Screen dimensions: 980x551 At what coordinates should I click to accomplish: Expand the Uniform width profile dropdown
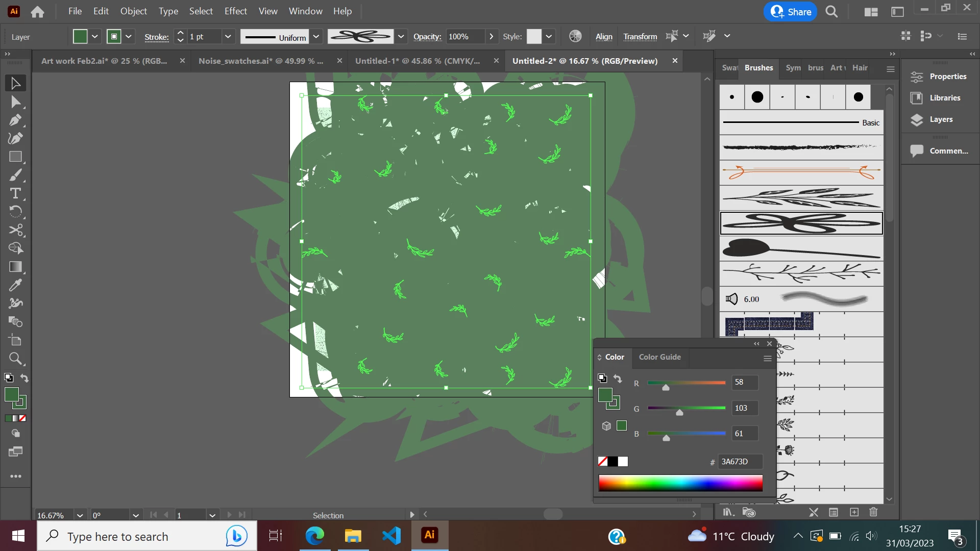(316, 36)
